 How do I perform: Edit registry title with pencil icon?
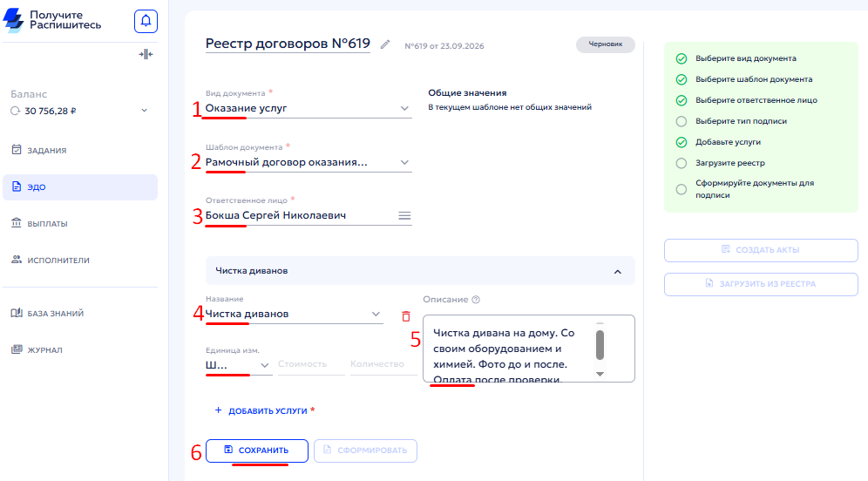(385, 44)
